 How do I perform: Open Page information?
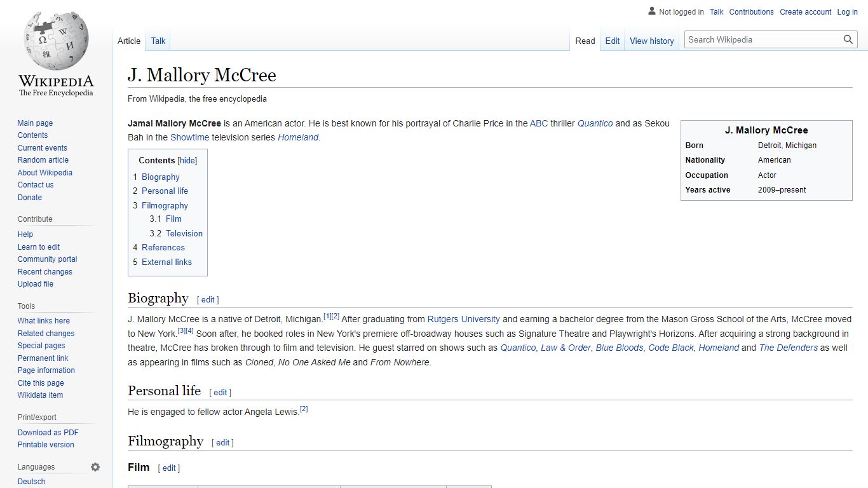pos(46,370)
